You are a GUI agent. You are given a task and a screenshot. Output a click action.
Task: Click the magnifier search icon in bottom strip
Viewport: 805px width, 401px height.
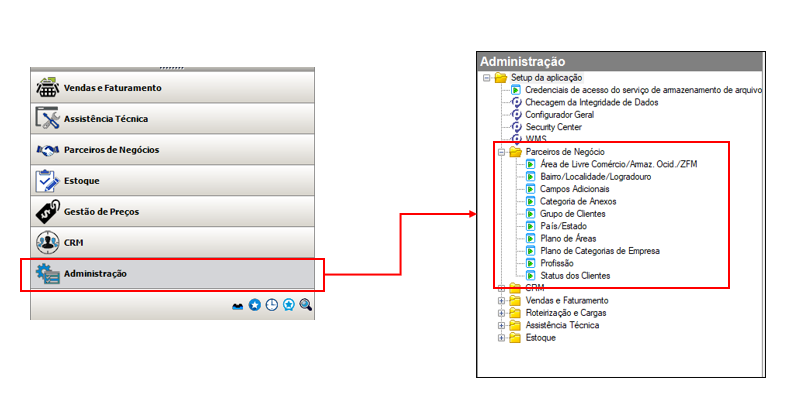(306, 305)
